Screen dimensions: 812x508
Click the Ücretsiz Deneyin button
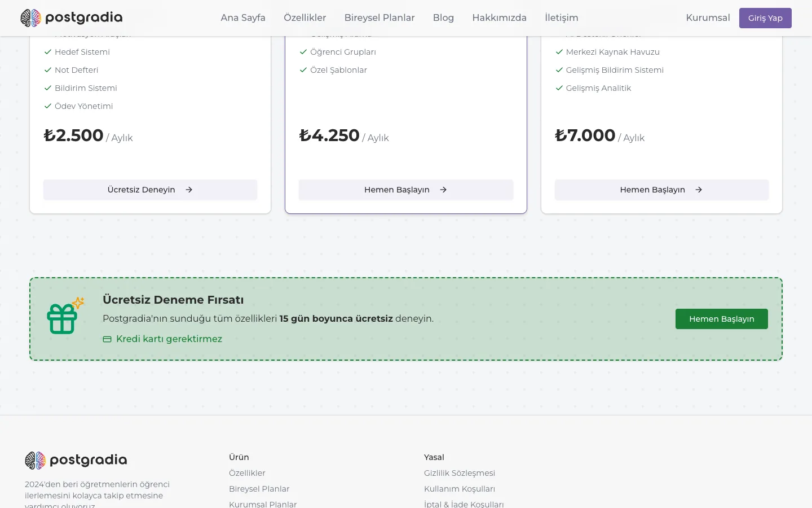[150, 190]
